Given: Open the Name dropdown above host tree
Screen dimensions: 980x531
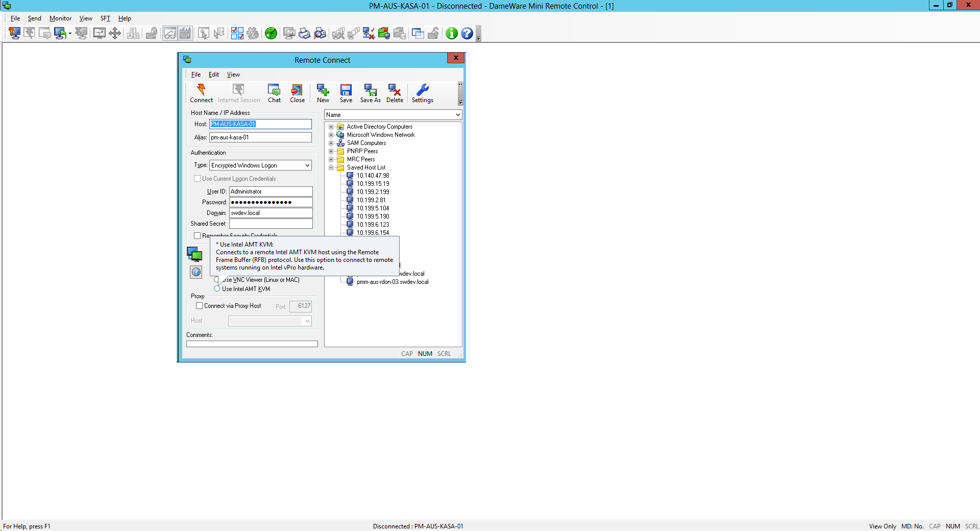Looking at the screenshot, I should [457, 115].
